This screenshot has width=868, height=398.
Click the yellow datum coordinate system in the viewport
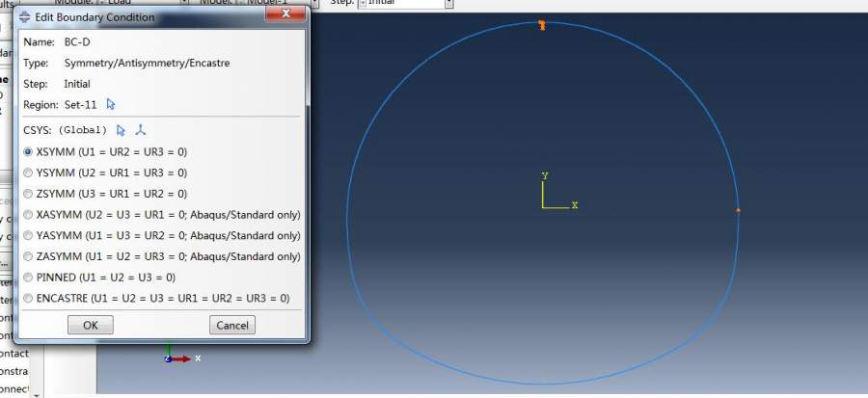[x=559, y=191]
